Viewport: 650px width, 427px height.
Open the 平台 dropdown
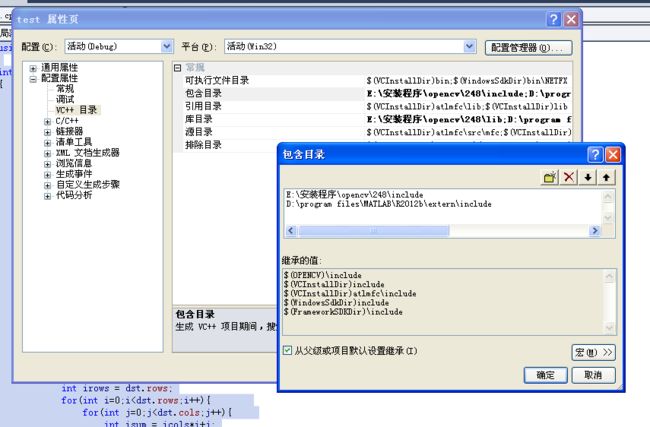pyautogui.click(x=469, y=46)
